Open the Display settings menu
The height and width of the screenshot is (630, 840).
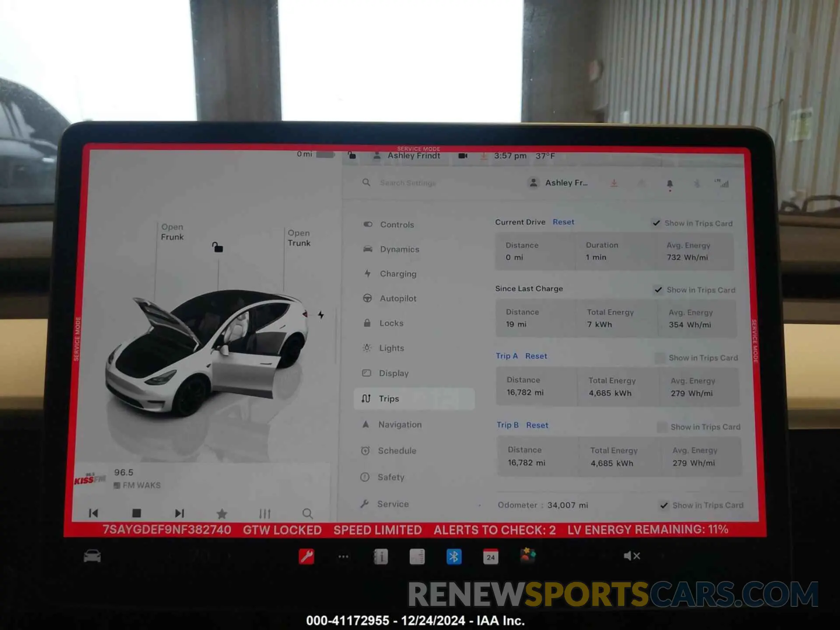(385, 373)
